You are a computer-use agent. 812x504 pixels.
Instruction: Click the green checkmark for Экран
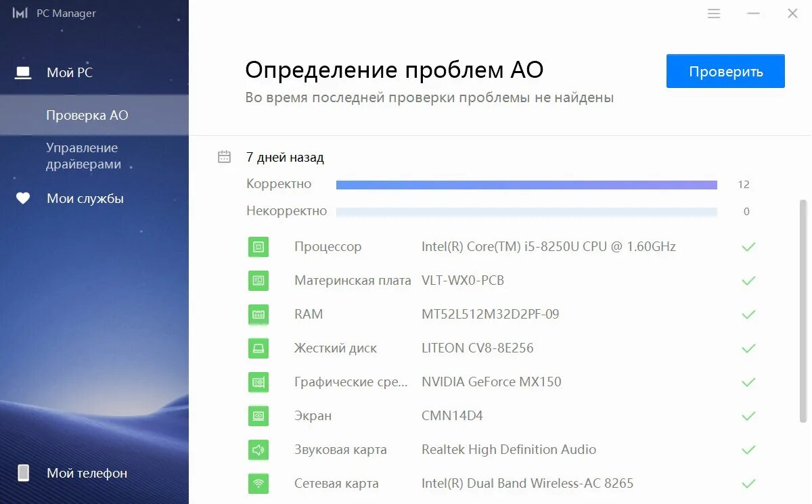click(748, 416)
